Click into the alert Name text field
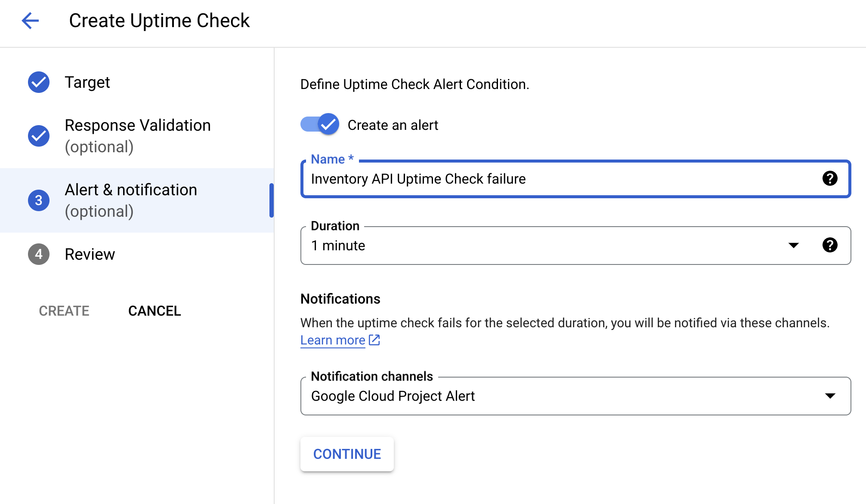866x504 pixels. (560, 179)
